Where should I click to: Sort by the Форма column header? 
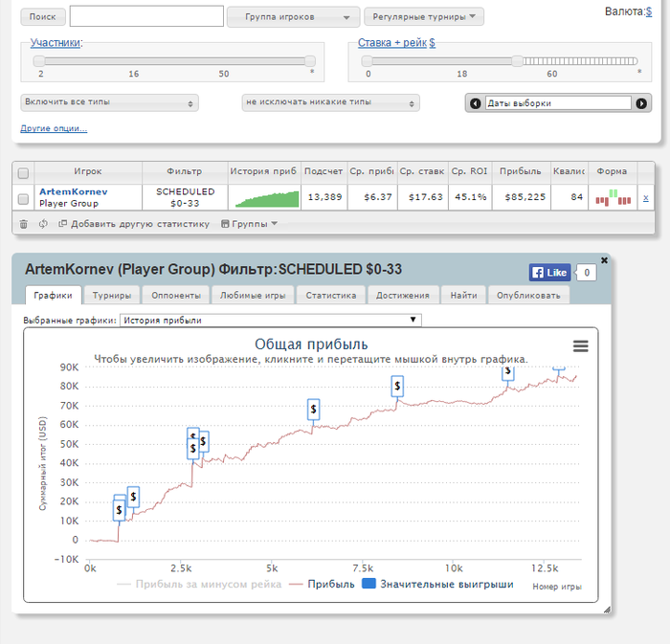coord(612,171)
